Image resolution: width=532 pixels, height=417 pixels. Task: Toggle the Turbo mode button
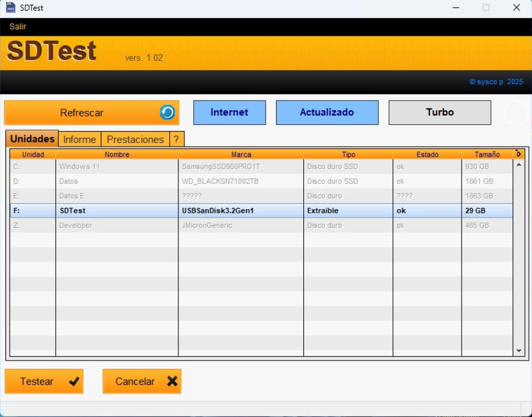pyautogui.click(x=439, y=112)
